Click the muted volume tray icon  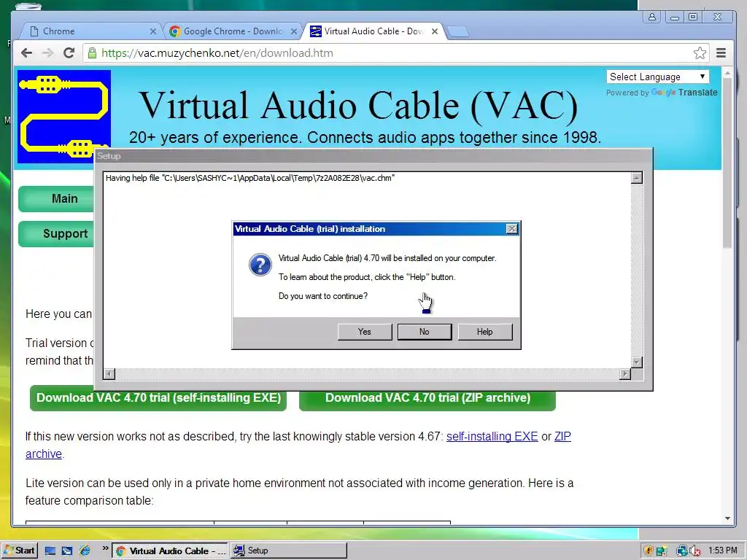point(695,551)
